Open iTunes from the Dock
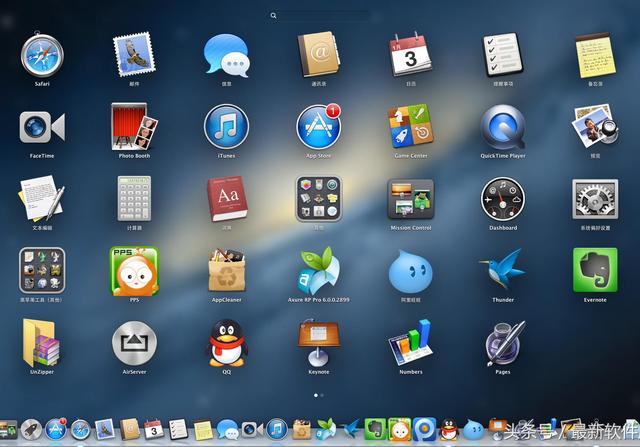 pos(277,429)
